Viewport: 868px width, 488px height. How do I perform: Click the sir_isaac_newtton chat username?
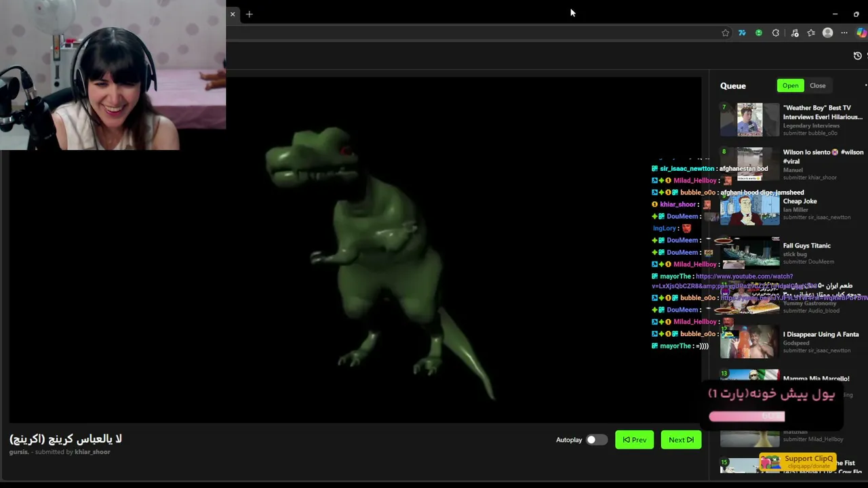coord(687,169)
